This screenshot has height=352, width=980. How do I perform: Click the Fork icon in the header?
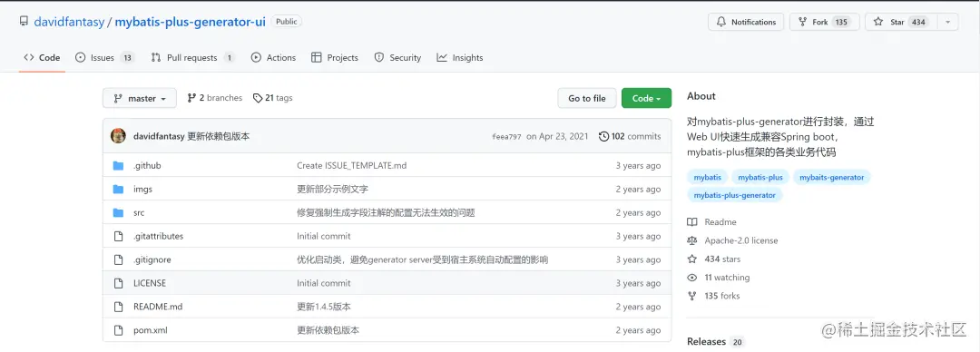click(x=802, y=22)
